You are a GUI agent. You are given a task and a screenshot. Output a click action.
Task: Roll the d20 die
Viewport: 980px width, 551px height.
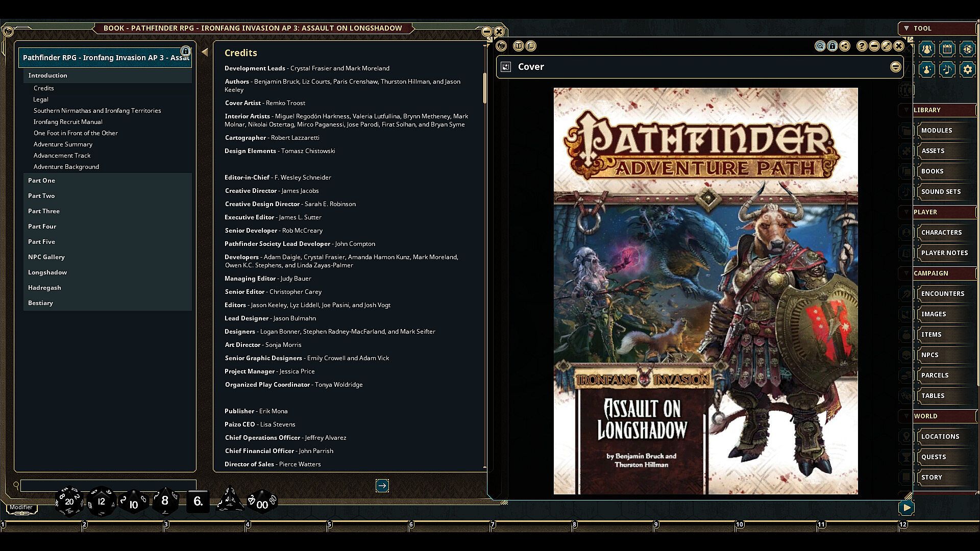tap(69, 502)
